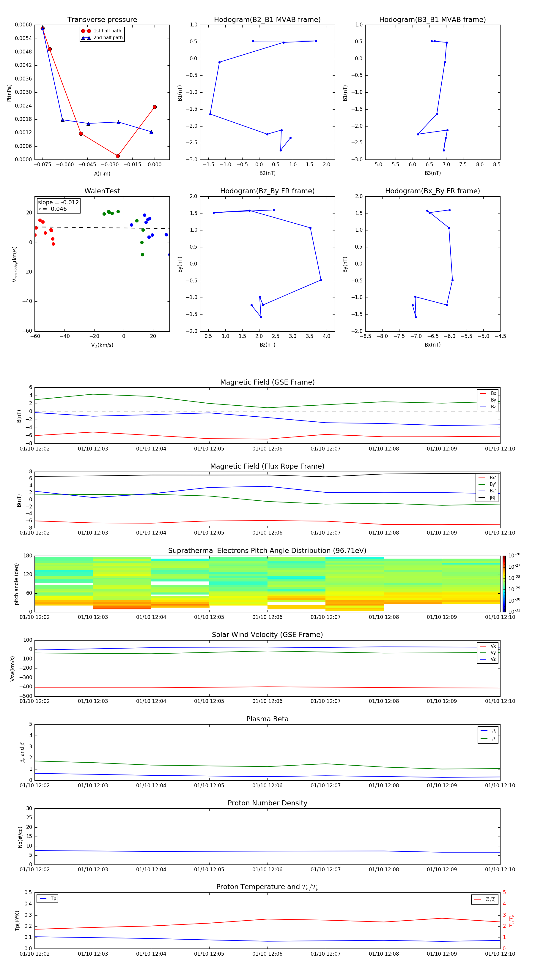Viewport: 535px width, 980px height.
Task: Click the 'Bx' entry in GSE legend
Action: [x=488, y=393]
